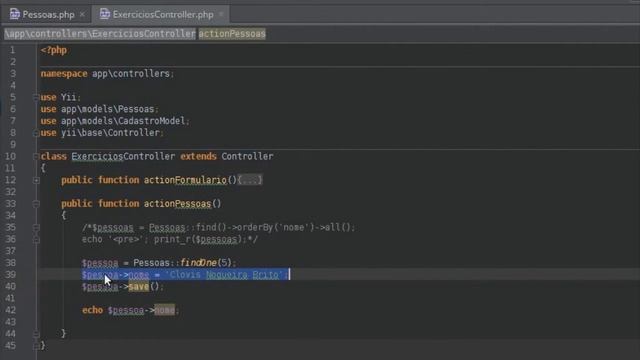Screen dimensions: 640x360
Task: Click 'app\models\Pessoas' import text
Action: (108, 109)
